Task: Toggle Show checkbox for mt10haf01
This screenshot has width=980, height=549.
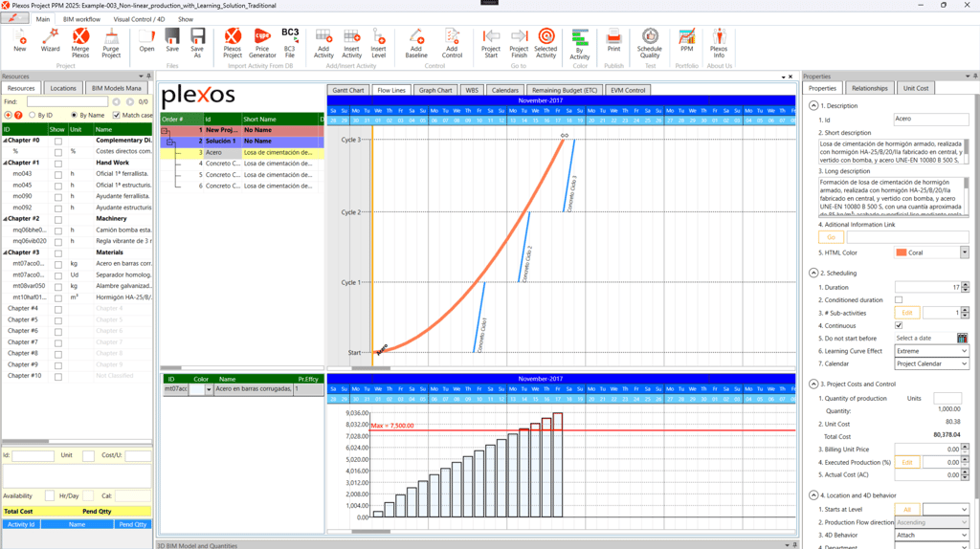Action: (x=58, y=297)
